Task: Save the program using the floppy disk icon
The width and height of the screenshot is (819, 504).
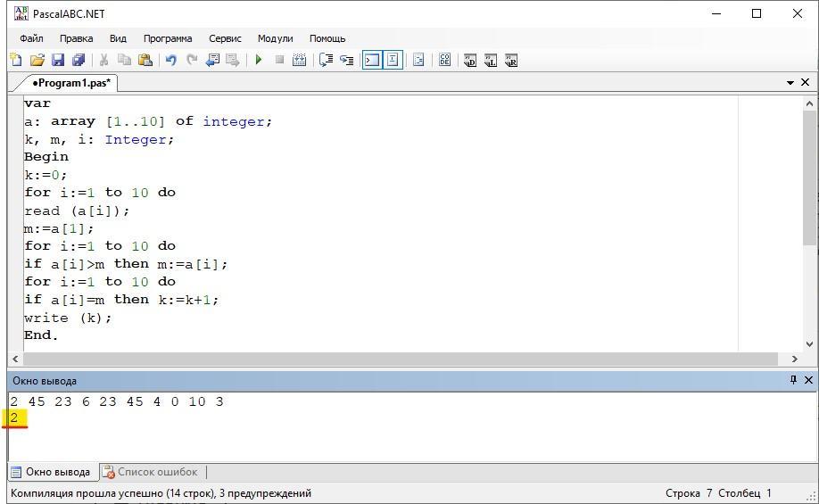Action: [x=58, y=61]
